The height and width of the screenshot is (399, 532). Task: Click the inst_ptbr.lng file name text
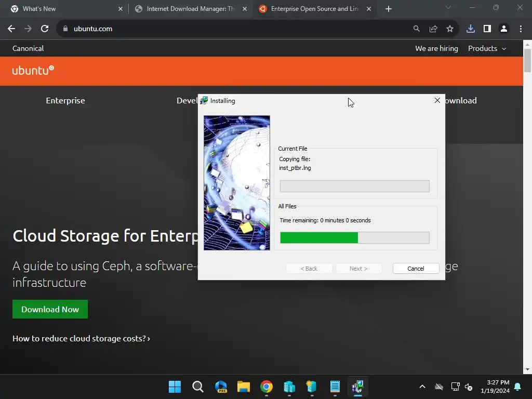(295, 168)
